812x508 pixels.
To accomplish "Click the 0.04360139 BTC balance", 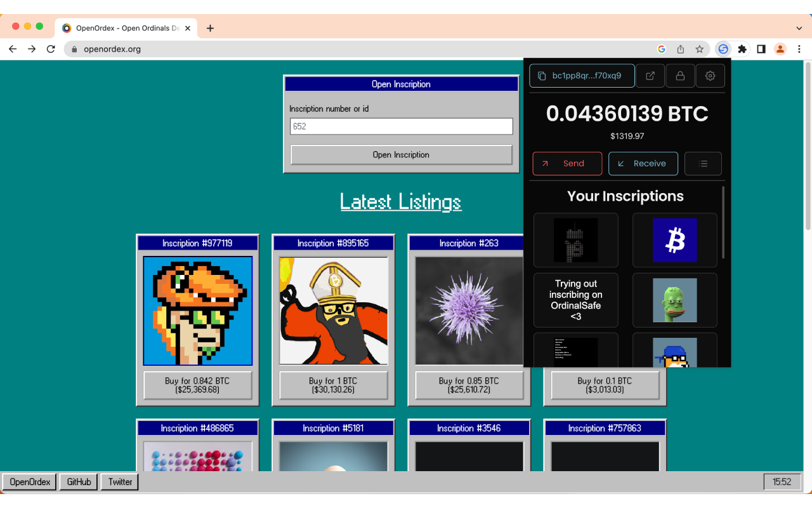I will [627, 114].
